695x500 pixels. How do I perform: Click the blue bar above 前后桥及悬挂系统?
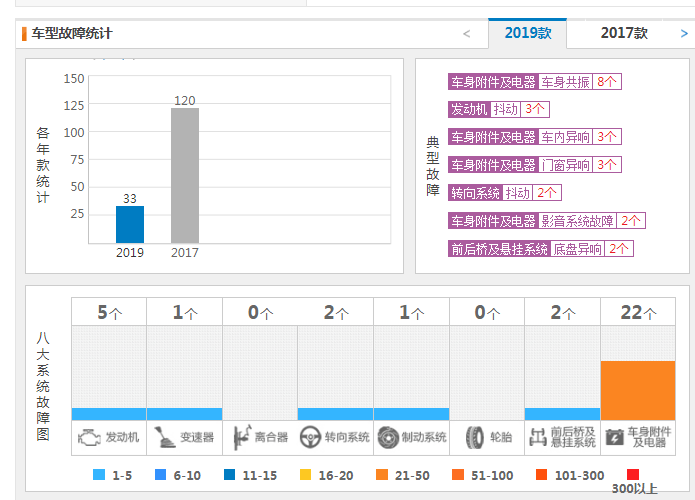click(x=562, y=414)
